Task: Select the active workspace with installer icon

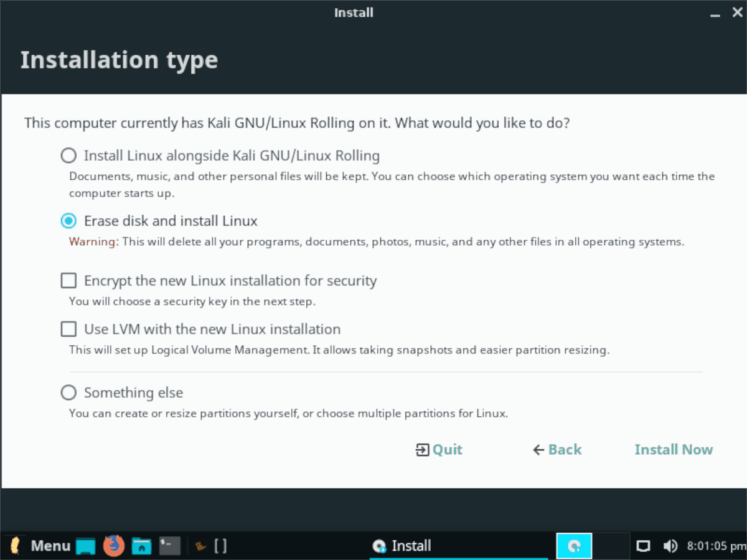Action: tap(574, 546)
